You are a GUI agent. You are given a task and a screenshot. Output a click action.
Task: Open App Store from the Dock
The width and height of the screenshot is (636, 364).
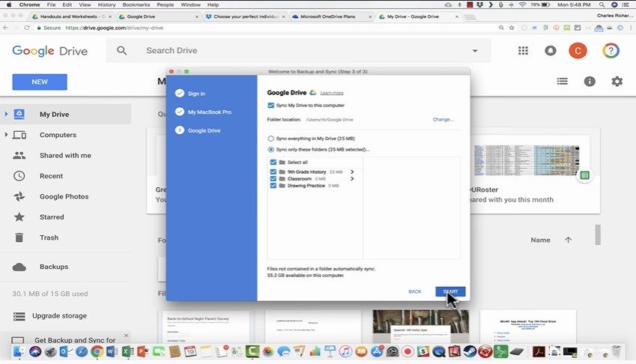377,351
